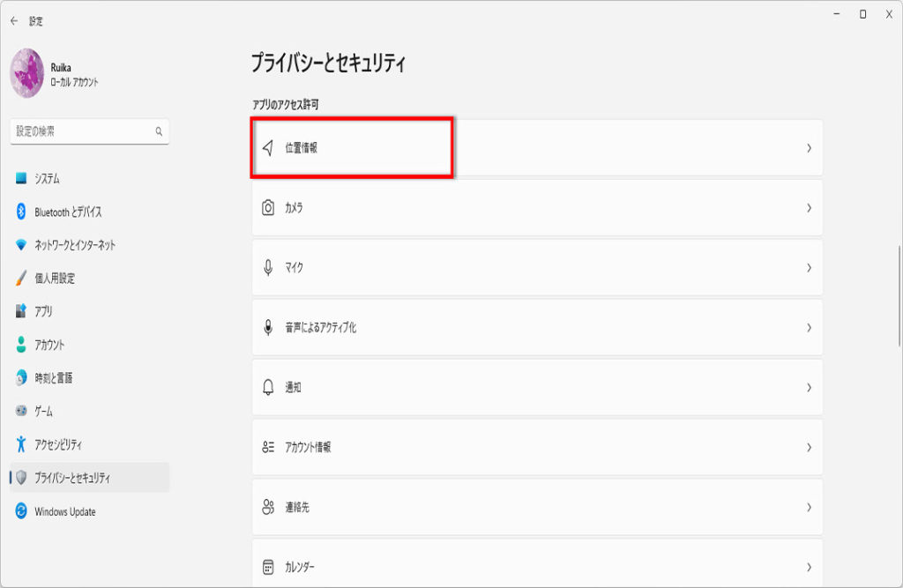Click the microphone icon in マイク row
The width and height of the screenshot is (903, 588).
click(268, 268)
